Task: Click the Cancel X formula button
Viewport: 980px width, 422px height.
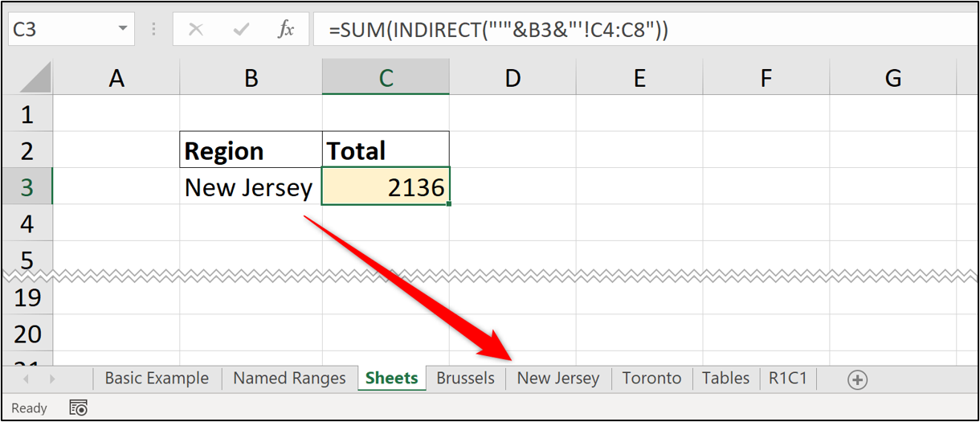Action: [196, 30]
